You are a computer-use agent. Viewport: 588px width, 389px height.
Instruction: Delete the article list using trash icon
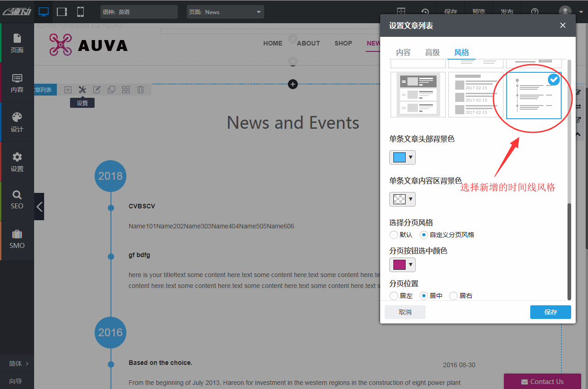click(141, 89)
